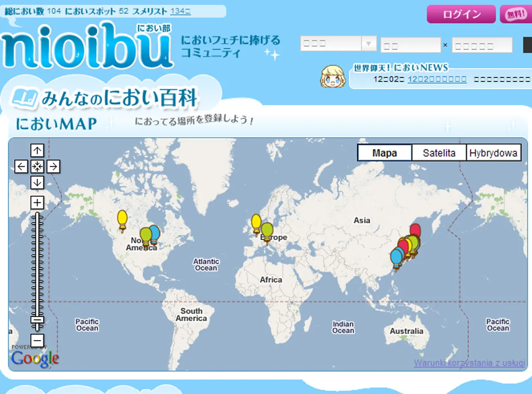Switch map to Mapa view
Screen dimensions: 532x394
coord(384,153)
